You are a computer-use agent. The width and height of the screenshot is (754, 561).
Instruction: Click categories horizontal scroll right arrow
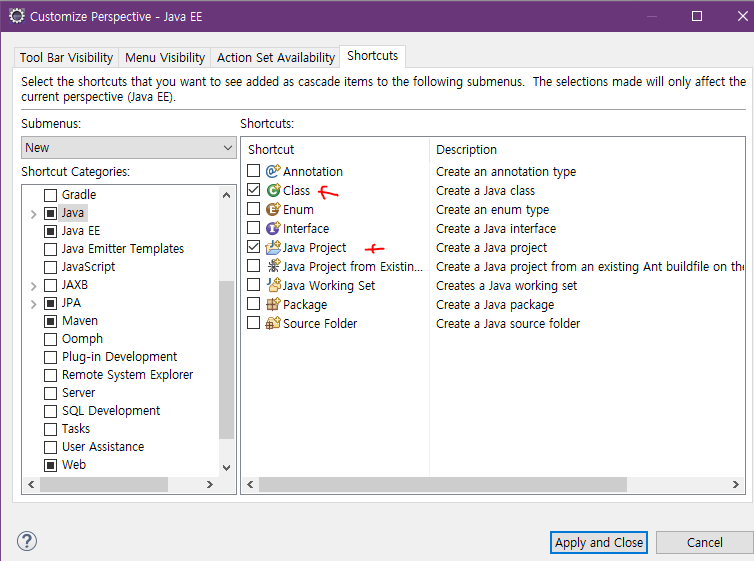209,485
